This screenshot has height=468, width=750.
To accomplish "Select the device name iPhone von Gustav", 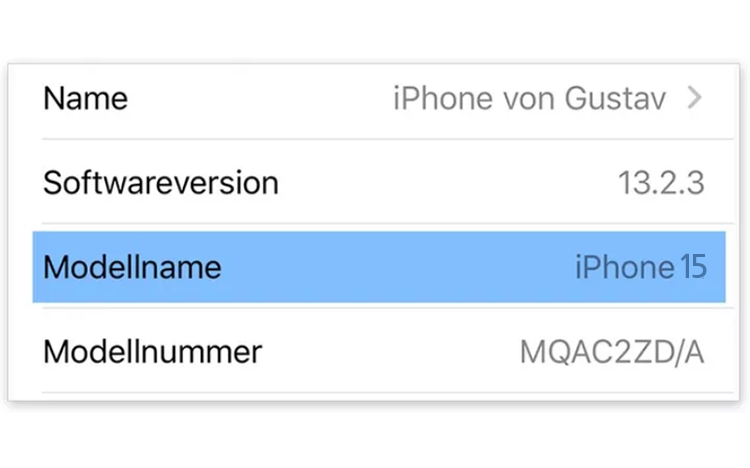I will tap(529, 99).
